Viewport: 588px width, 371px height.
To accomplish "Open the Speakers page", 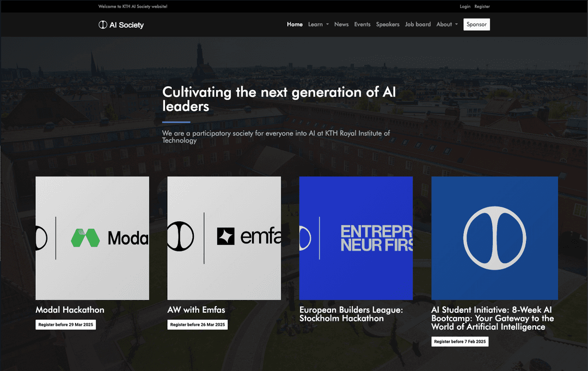I will point(388,25).
